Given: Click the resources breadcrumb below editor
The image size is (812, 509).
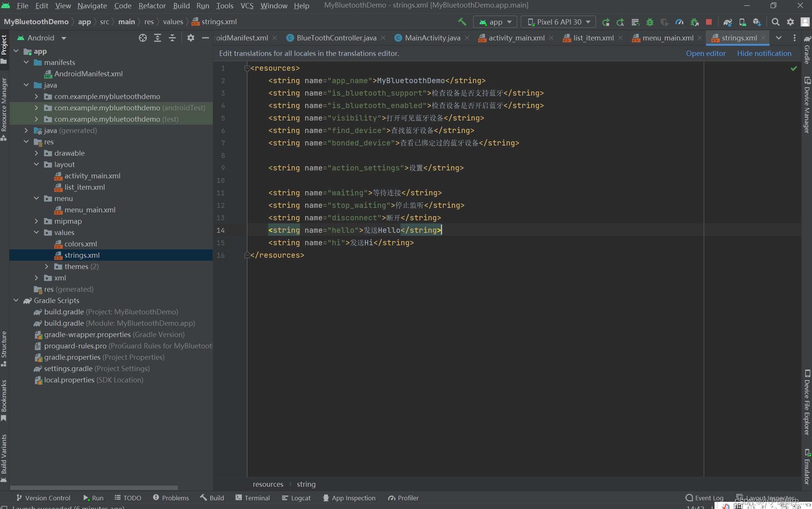Looking at the screenshot, I should click(x=268, y=484).
